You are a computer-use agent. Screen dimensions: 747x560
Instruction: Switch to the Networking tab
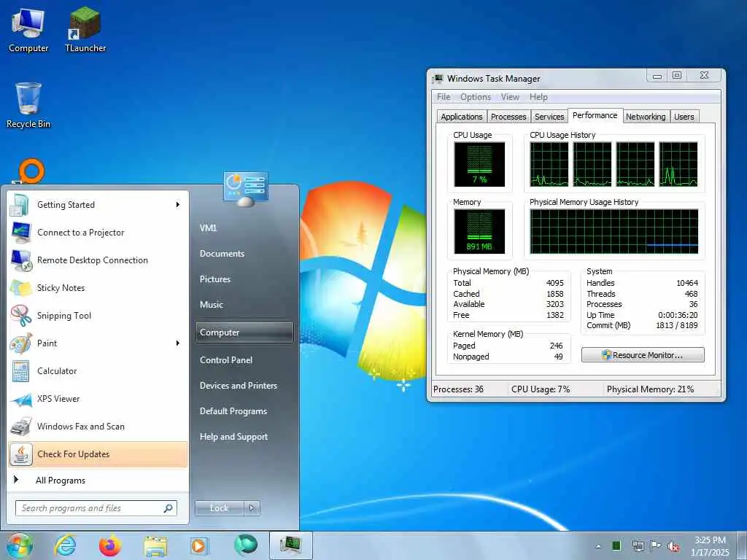tap(646, 117)
